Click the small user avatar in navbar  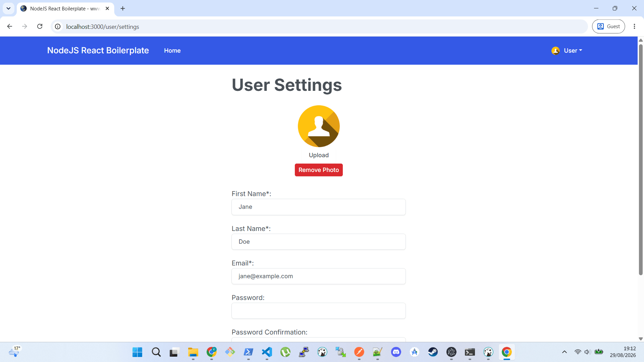pyautogui.click(x=555, y=51)
